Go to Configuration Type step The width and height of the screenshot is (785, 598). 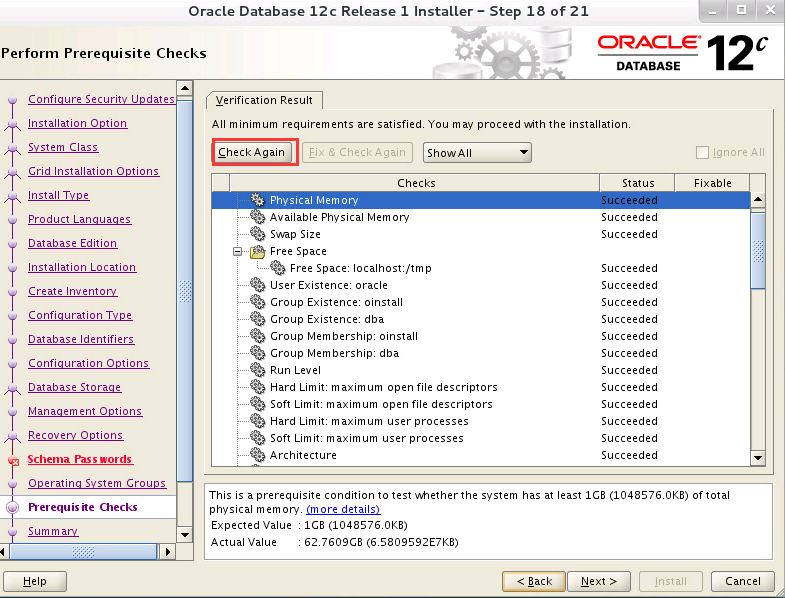(x=80, y=316)
